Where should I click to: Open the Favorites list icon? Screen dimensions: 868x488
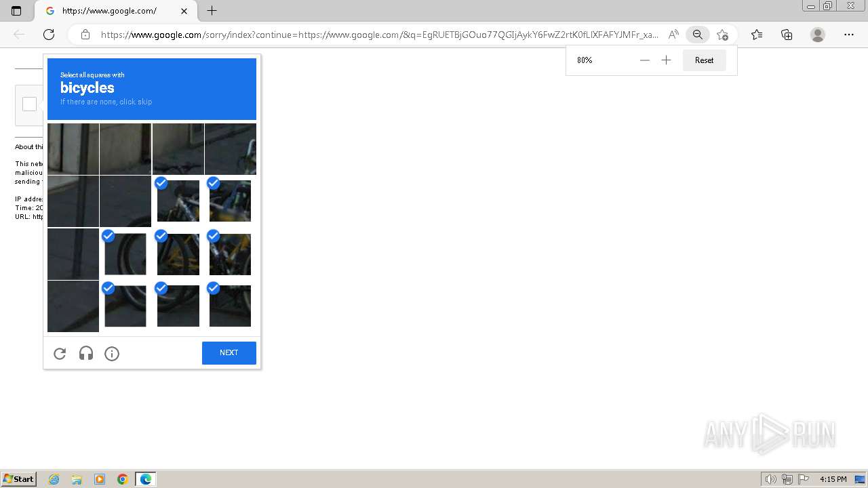757,35
